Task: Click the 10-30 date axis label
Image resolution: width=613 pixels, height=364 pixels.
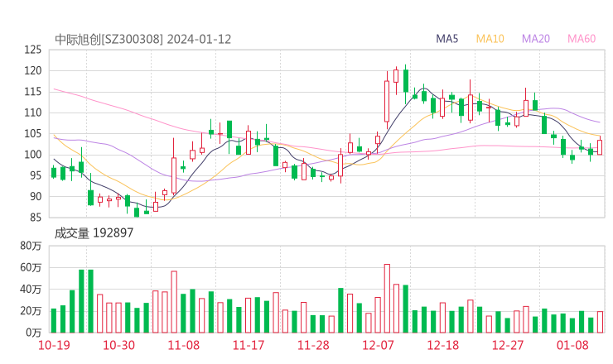Action: coord(118,345)
